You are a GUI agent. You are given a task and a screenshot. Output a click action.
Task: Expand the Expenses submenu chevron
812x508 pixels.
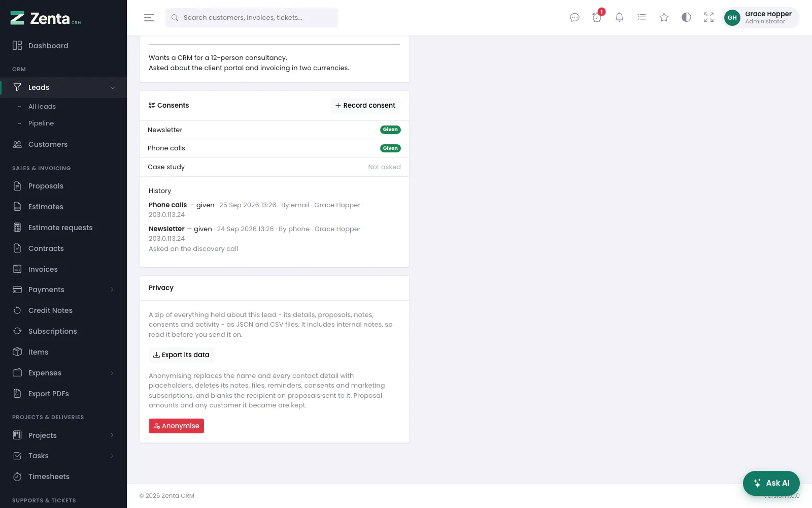coord(112,373)
